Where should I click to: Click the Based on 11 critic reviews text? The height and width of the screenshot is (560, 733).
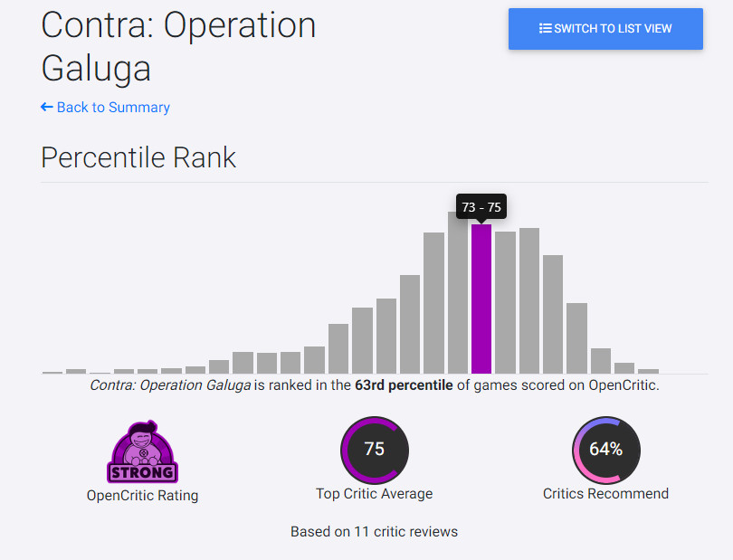[x=375, y=532]
